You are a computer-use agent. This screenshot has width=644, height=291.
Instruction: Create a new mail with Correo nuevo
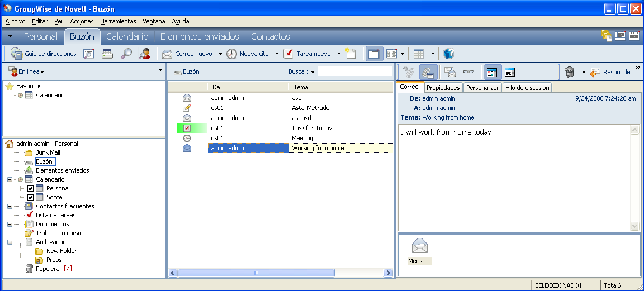tap(187, 54)
